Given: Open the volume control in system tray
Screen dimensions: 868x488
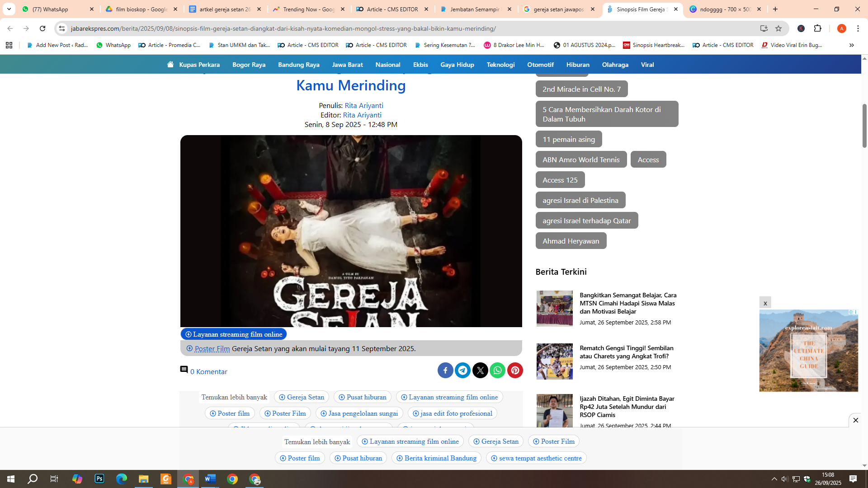Looking at the screenshot, I should pos(785,479).
